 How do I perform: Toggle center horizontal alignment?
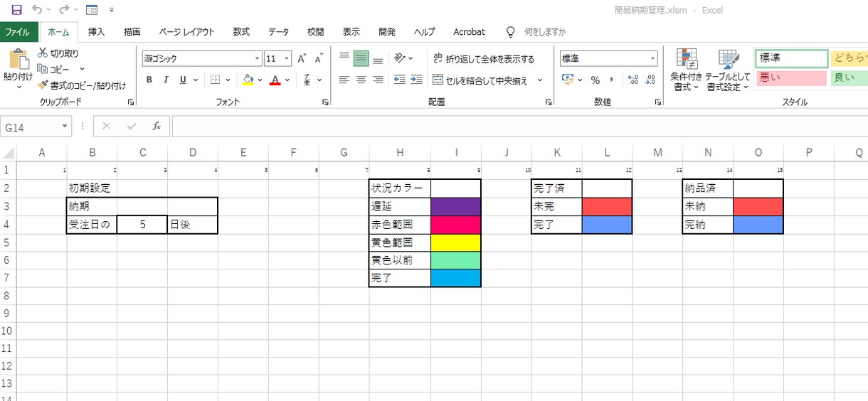pos(361,80)
